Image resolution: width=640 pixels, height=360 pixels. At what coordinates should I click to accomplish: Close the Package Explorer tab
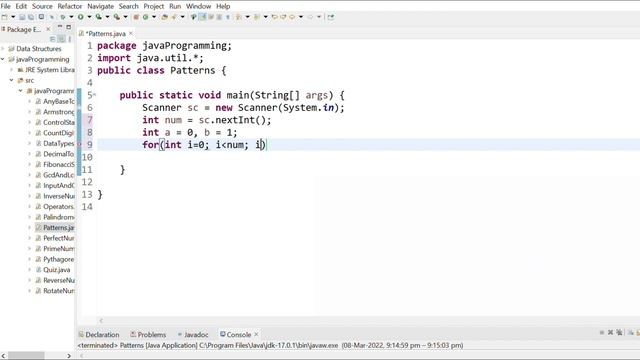tap(48, 29)
